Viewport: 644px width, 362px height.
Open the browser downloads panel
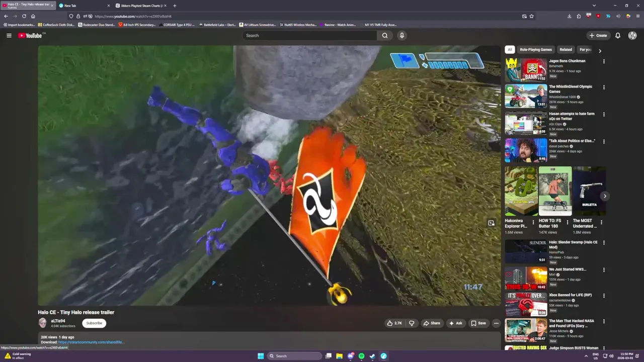click(x=569, y=16)
